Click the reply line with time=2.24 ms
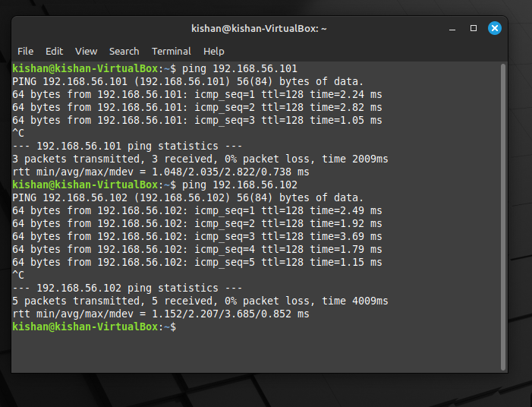 [197, 94]
